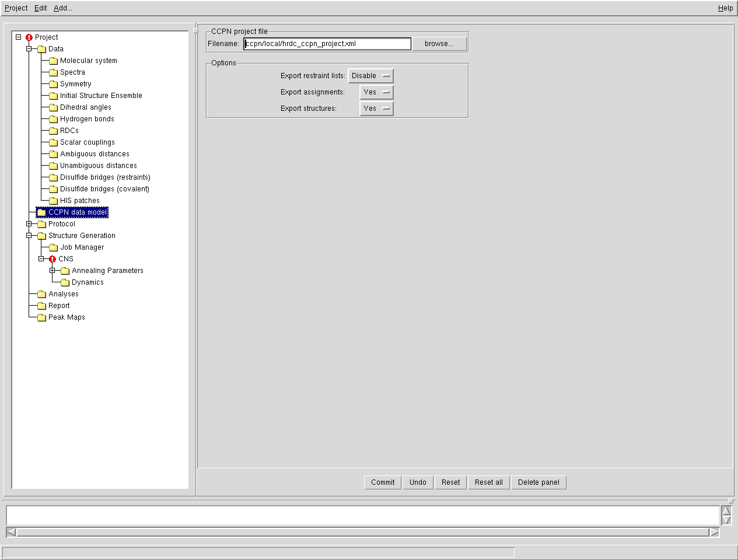Browse for a CCPN project file
Screen dimensions: 738x560
point(439,43)
